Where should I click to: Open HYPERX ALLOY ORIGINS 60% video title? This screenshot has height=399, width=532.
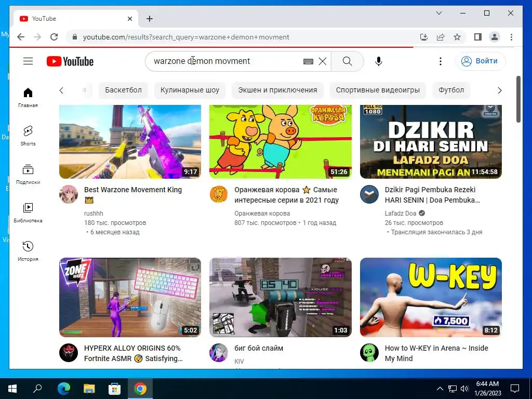click(134, 353)
